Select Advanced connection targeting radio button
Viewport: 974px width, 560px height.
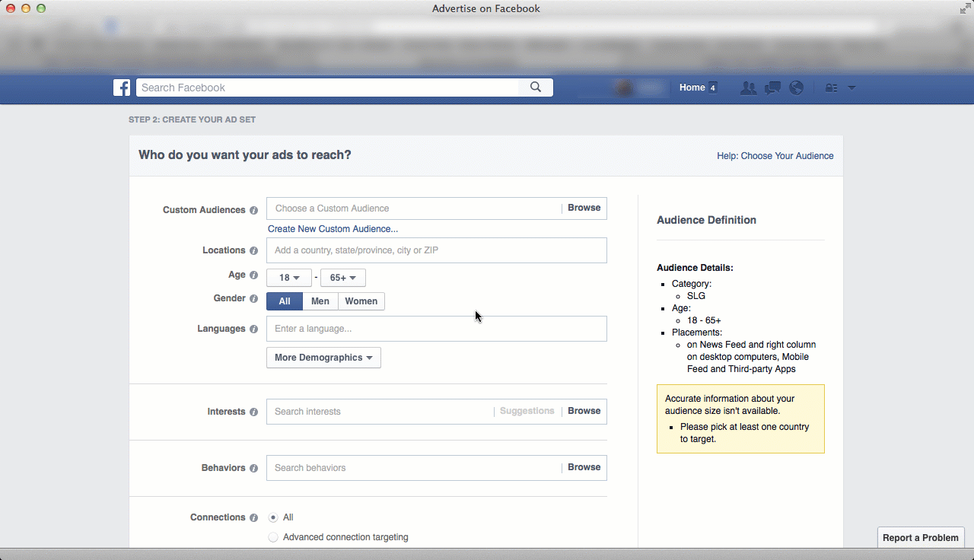(x=273, y=537)
